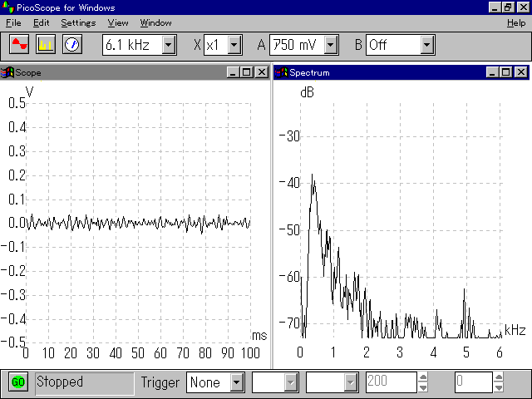
Task: Close the Spectrum window
Action: 521,72
